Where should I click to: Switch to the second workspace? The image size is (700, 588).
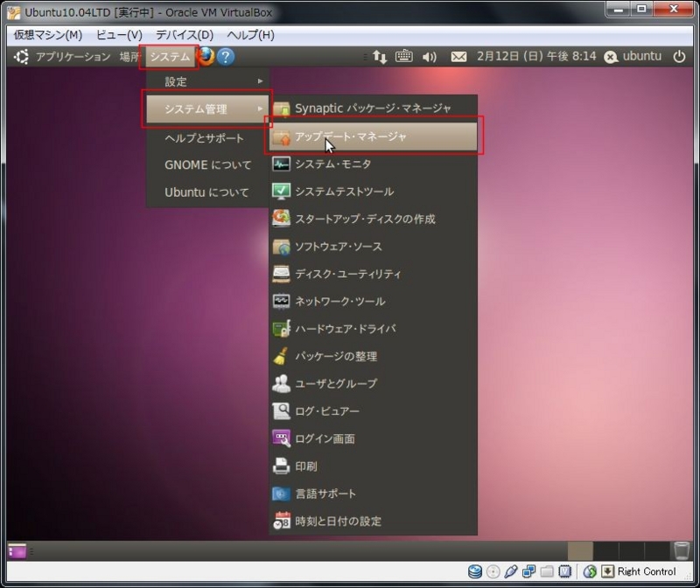point(605,550)
